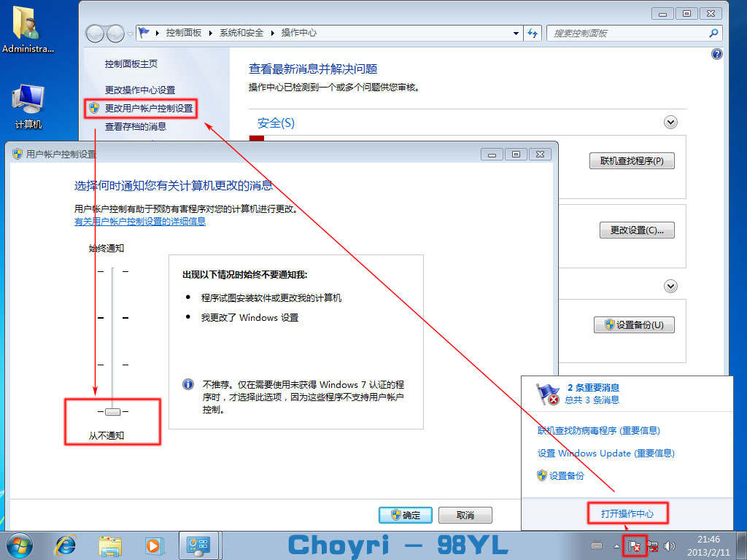Collapse the 安全(S) section chevron
This screenshot has width=747, height=560.
670,122
